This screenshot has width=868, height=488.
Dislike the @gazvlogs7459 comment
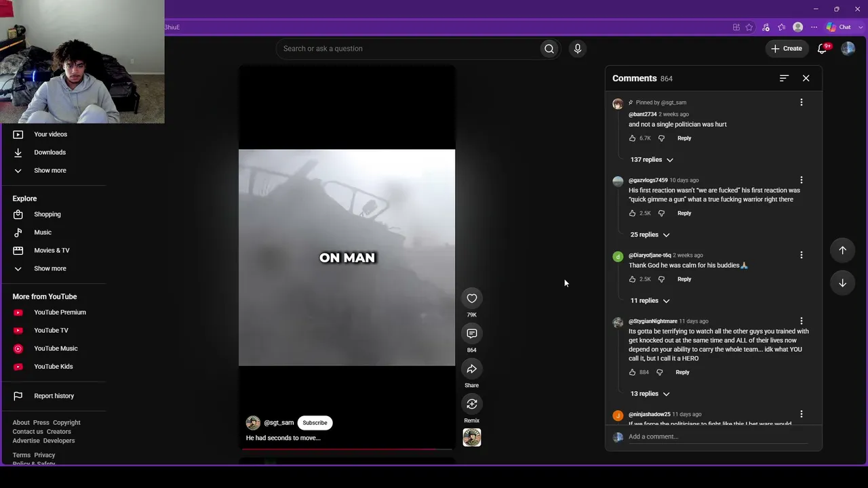[x=661, y=213]
